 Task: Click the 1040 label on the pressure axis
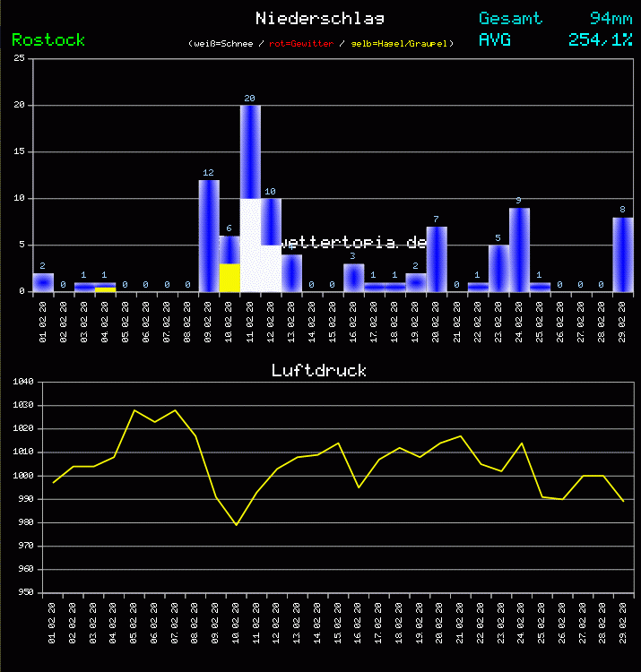click(x=24, y=383)
